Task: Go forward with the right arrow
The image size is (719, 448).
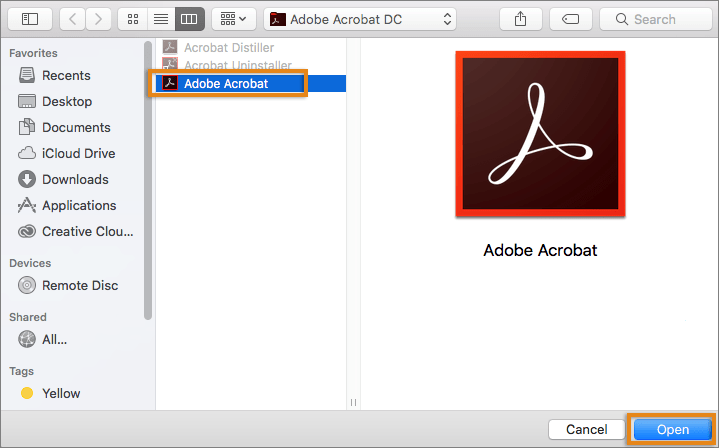Action: coord(98,19)
